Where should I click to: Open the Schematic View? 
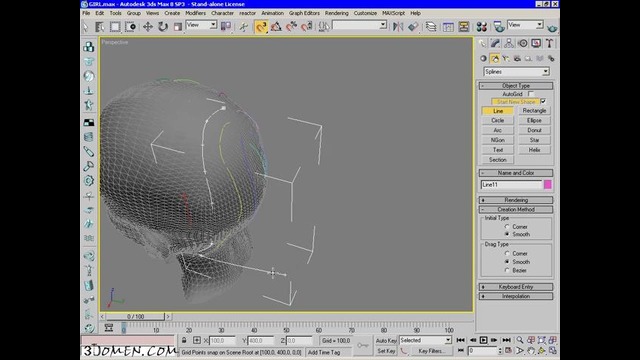point(464,27)
